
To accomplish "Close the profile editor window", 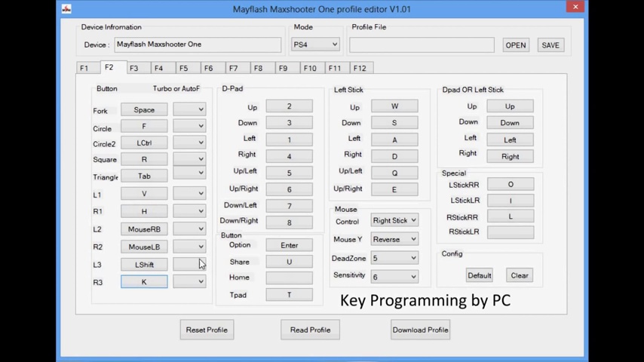I will click(x=575, y=8).
